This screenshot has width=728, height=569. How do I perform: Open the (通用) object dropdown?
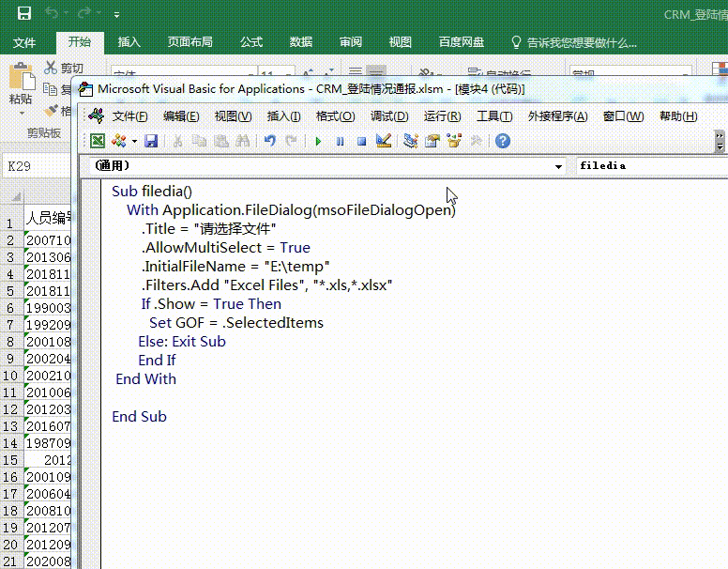click(558, 166)
